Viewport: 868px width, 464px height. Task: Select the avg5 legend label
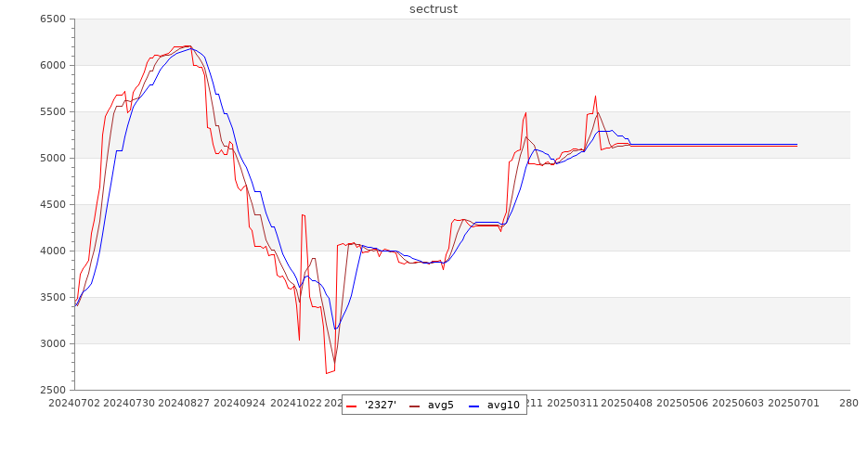pos(440,405)
